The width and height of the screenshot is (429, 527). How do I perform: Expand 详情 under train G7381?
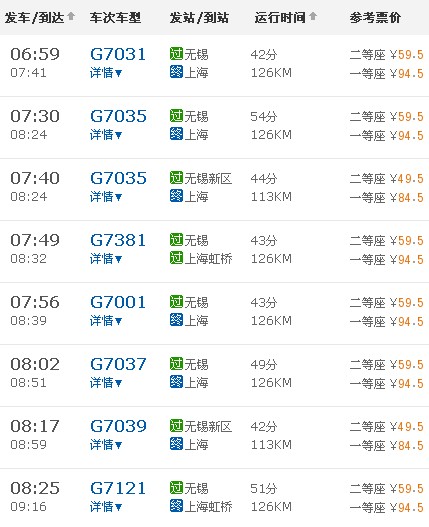pos(106,259)
